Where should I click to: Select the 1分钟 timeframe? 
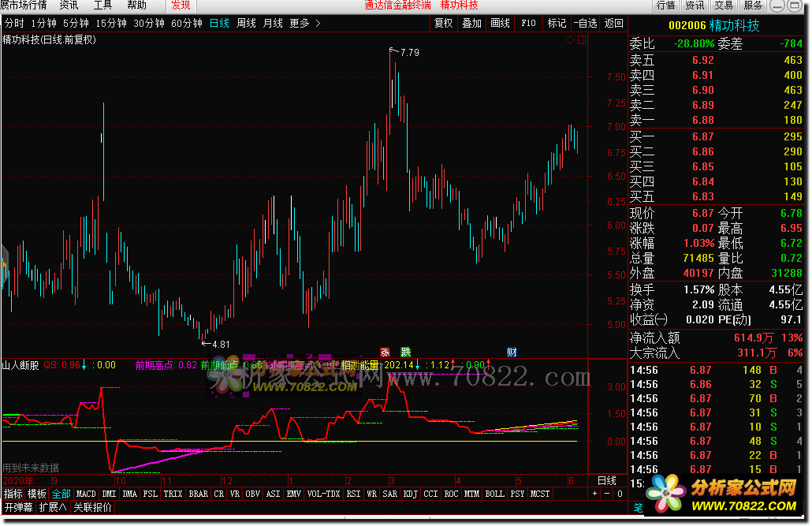(43, 24)
